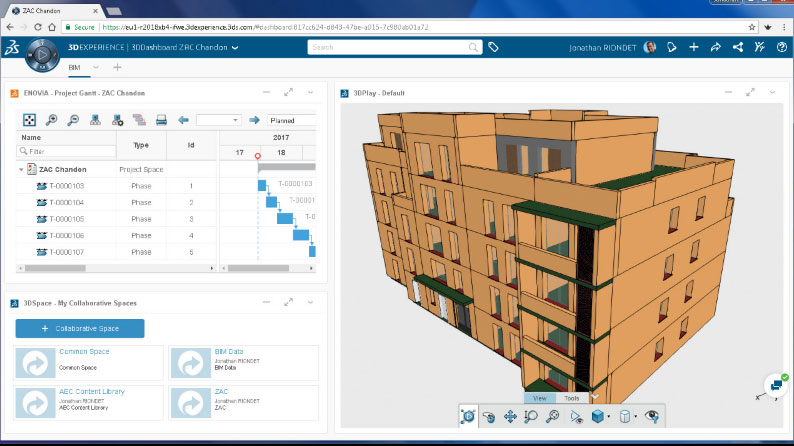Click the Gantt previous left arrow

click(183, 120)
